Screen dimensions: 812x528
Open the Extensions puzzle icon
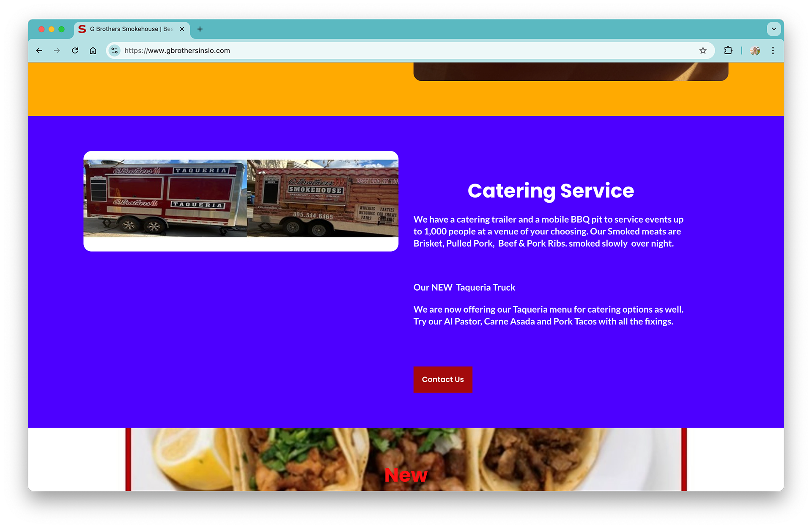point(728,51)
